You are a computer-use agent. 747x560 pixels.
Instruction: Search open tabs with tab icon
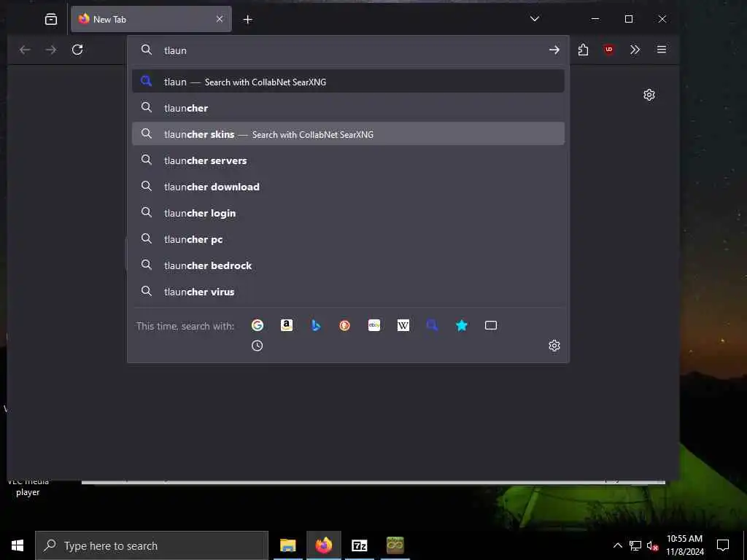[491, 325]
